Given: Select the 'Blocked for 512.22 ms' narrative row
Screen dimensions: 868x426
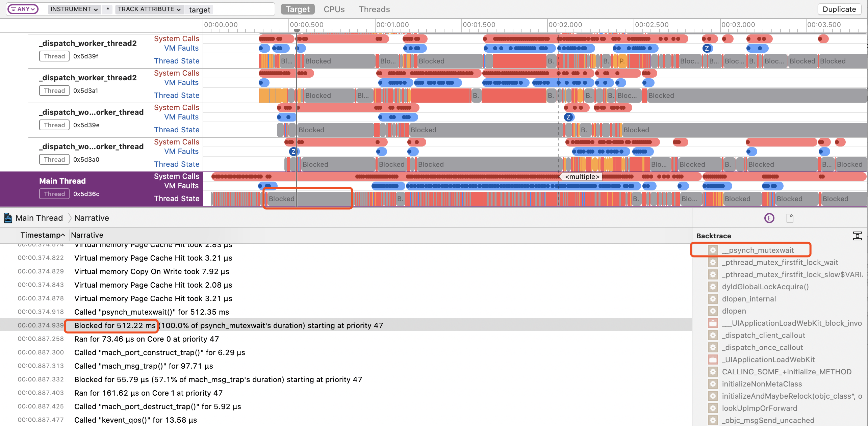Looking at the screenshot, I should pos(115,325).
